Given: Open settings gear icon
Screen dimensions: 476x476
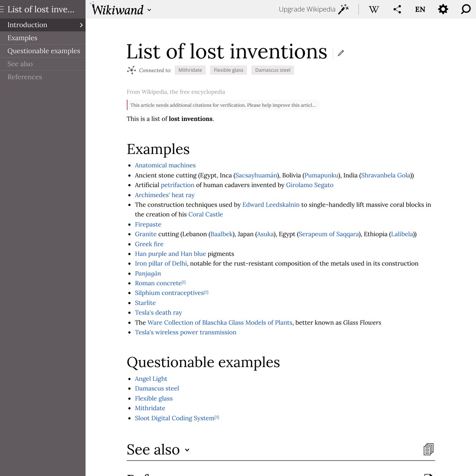Looking at the screenshot, I should click(x=443, y=10).
